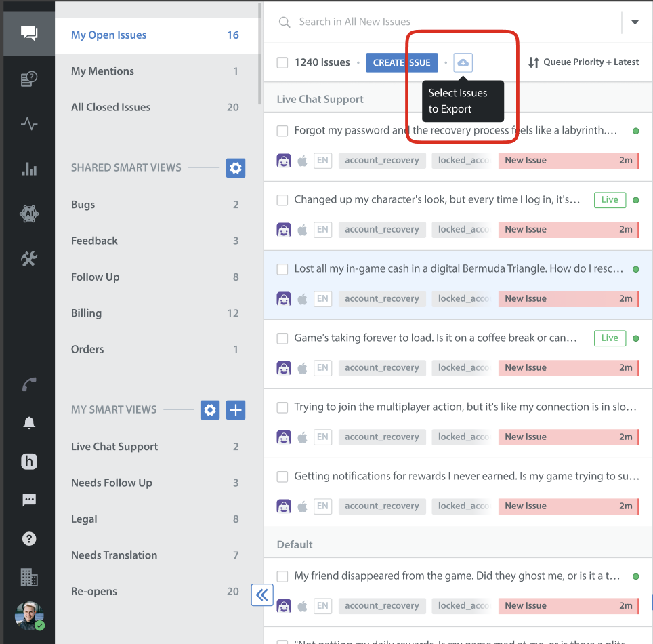This screenshot has width=653, height=644.
Task: Open the My Mentions view
Action: point(102,71)
